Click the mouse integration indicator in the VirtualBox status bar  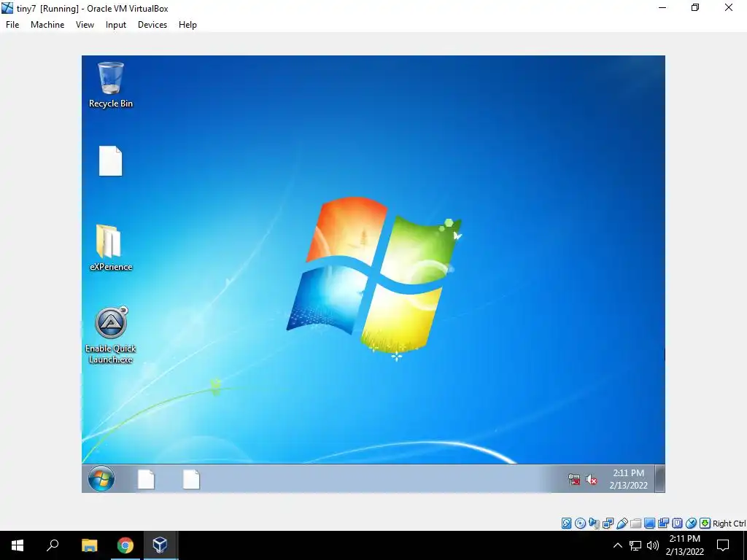(692, 524)
